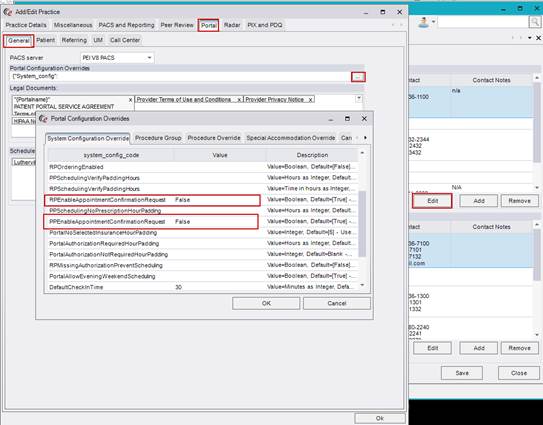Click the user profile icon in toolbar

click(423, 23)
